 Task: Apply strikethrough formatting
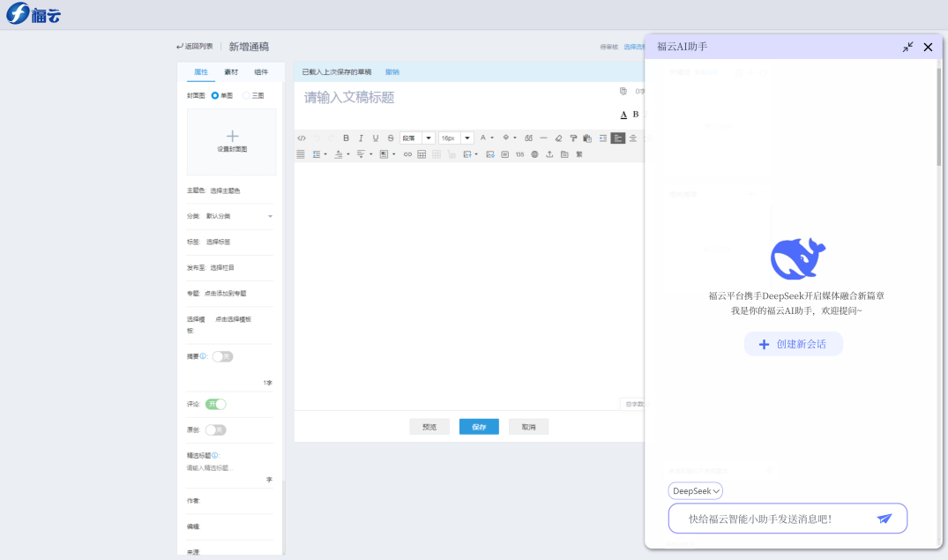click(391, 138)
